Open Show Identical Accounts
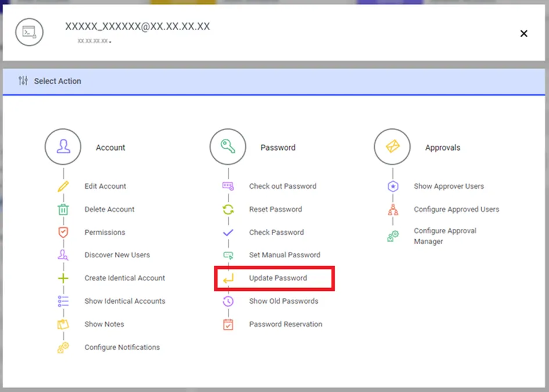Viewport: 549px width, 392px height. coord(125,301)
